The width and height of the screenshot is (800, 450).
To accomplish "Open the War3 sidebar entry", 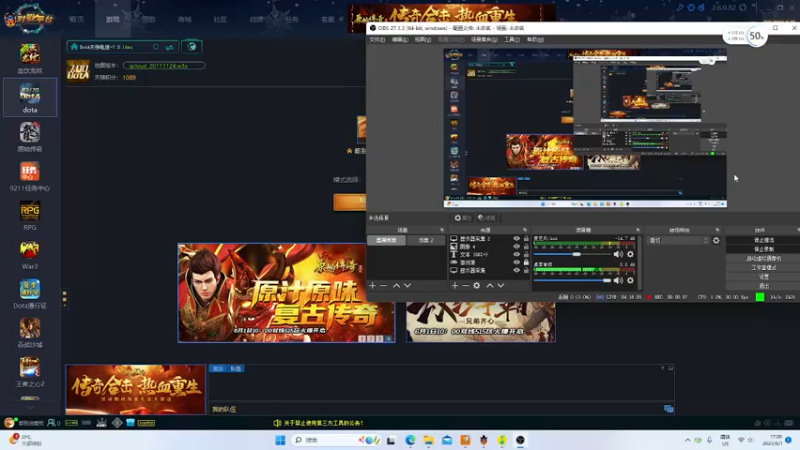I will coord(30,254).
